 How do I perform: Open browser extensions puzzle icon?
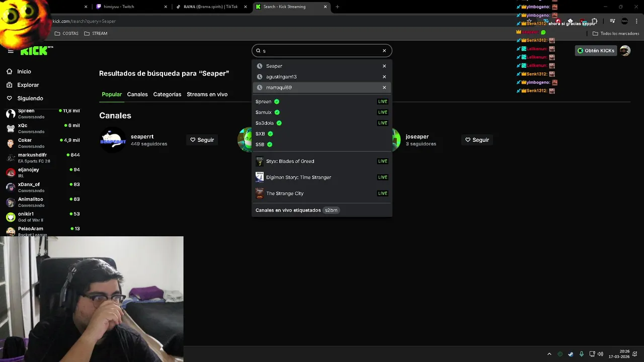tap(595, 21)
